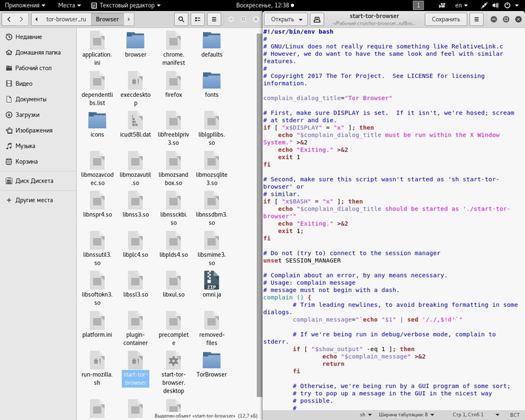Open the Приложения menu
Screen dimensions: 525x420
click(x=25, y=5)
